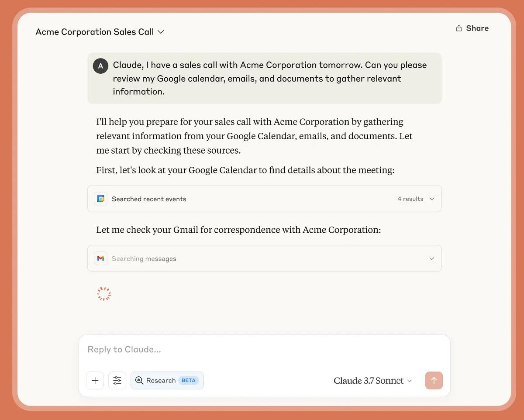
Task: Click the Reply to Claude input field
Action: click(x=218, y=349)
